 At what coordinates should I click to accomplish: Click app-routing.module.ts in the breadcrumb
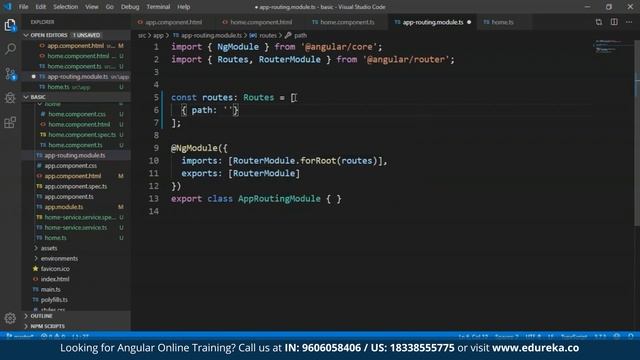coord(211,36)
